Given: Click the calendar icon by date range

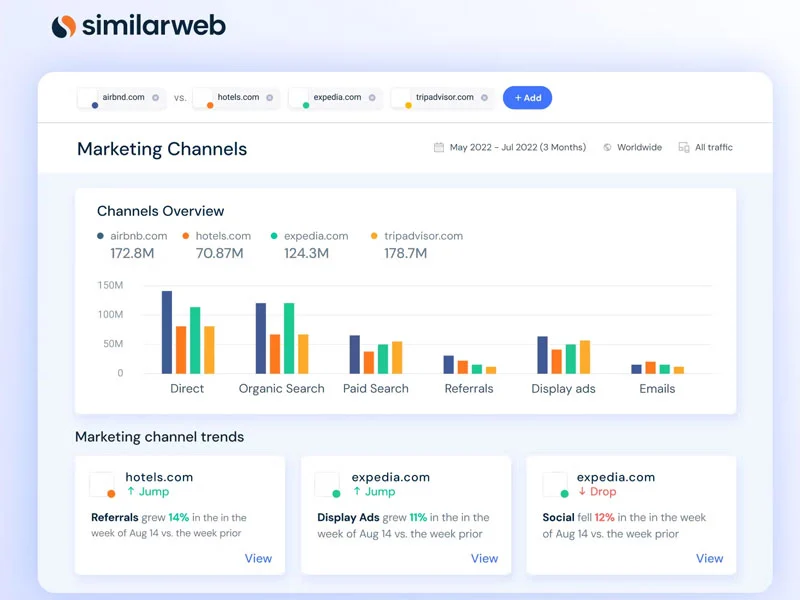Looking at the screenshot, I should click(x=439, y=147).
